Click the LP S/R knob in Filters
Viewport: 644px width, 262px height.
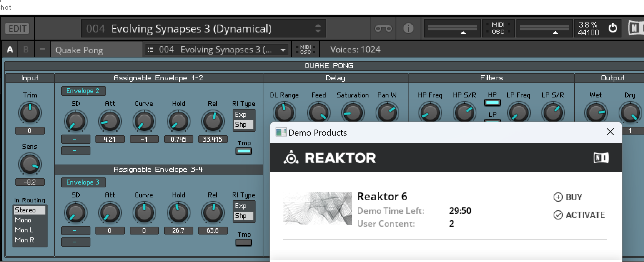coord(553,112)
